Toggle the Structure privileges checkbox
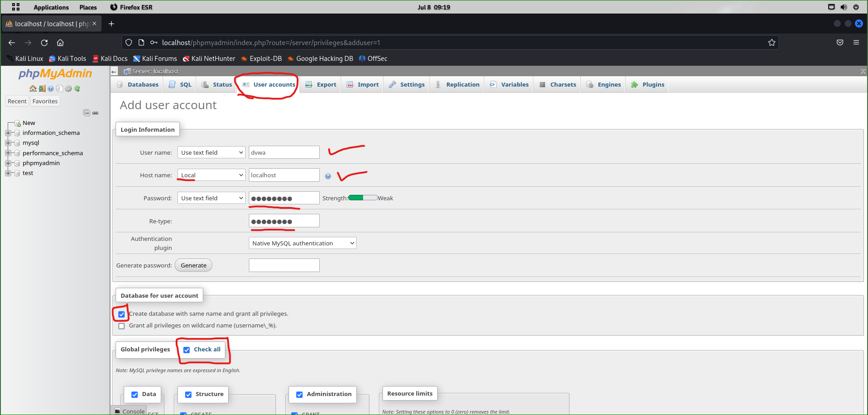Viewport: 868px width, 415px height. (188, 395)
